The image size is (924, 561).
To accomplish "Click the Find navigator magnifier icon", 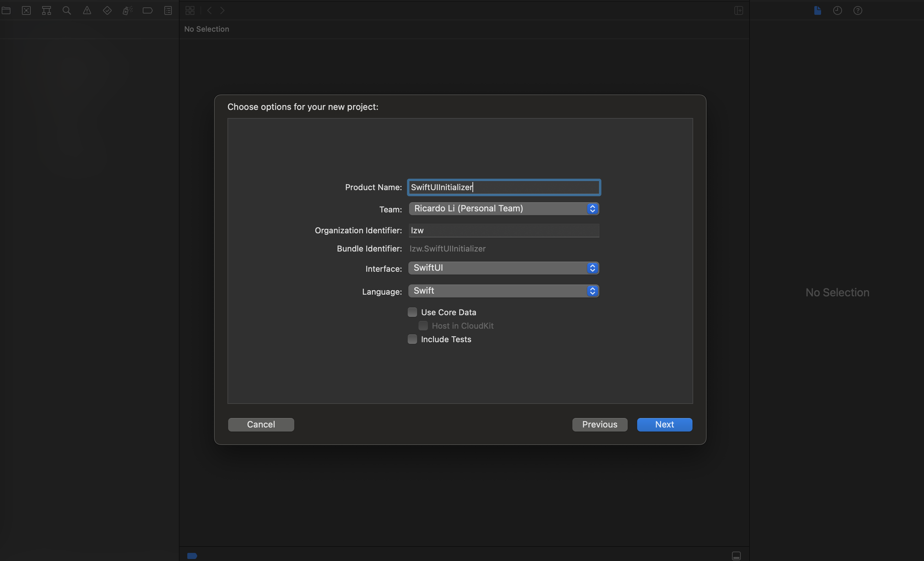I will [67, 10].
